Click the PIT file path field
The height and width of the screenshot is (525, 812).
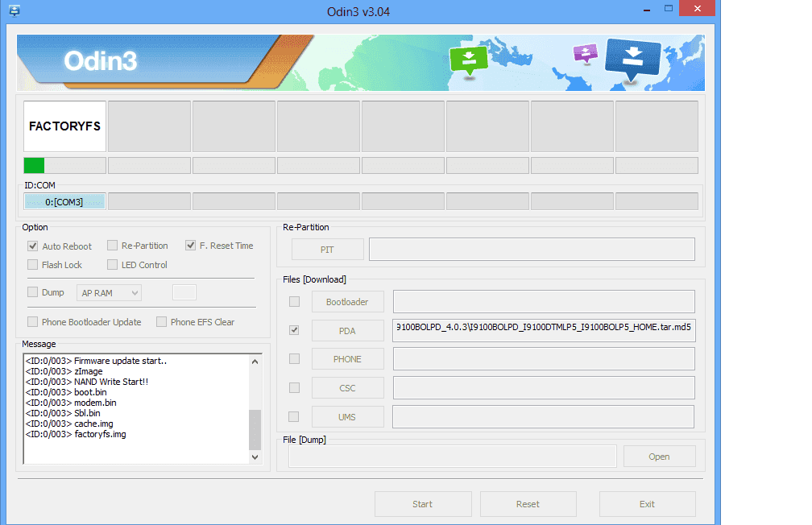point(532,250)
